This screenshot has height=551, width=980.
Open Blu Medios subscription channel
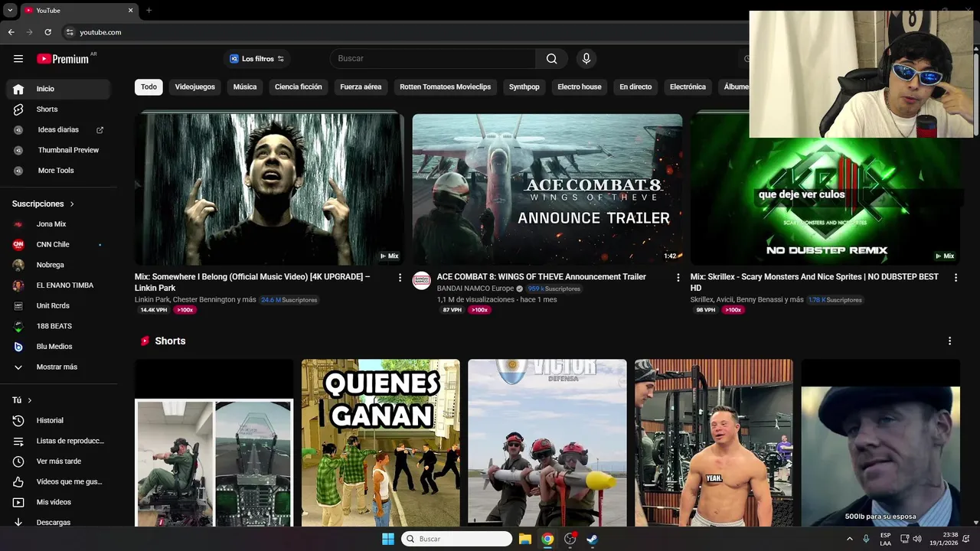tap(59, 347)
